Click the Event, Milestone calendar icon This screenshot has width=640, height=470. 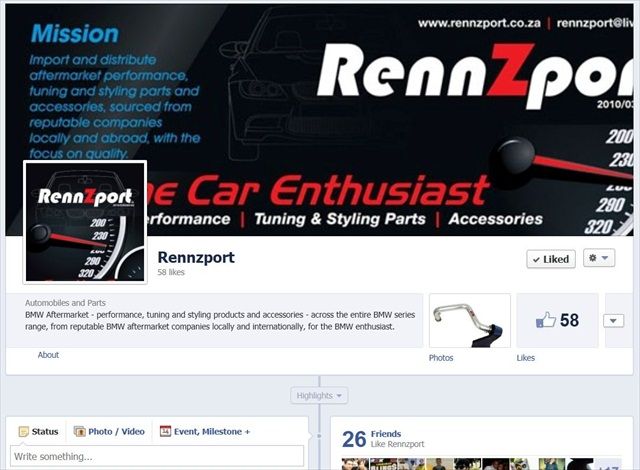(165, 431)
